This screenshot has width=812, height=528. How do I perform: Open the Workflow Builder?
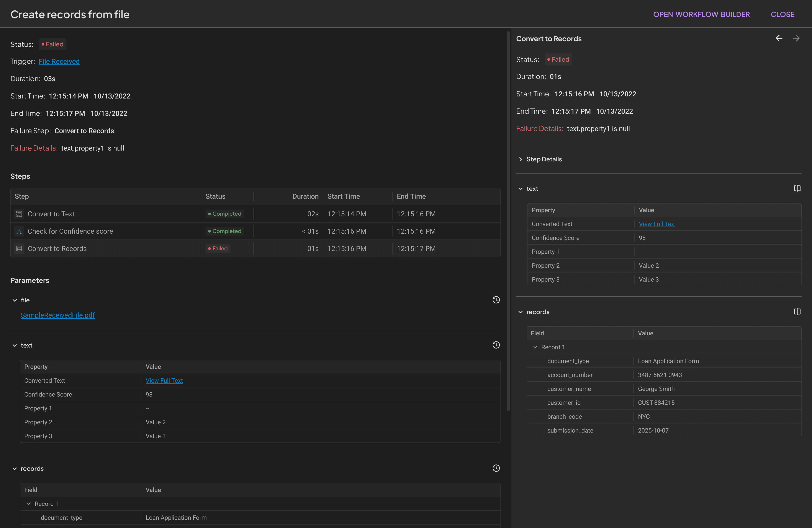point(701,14)
